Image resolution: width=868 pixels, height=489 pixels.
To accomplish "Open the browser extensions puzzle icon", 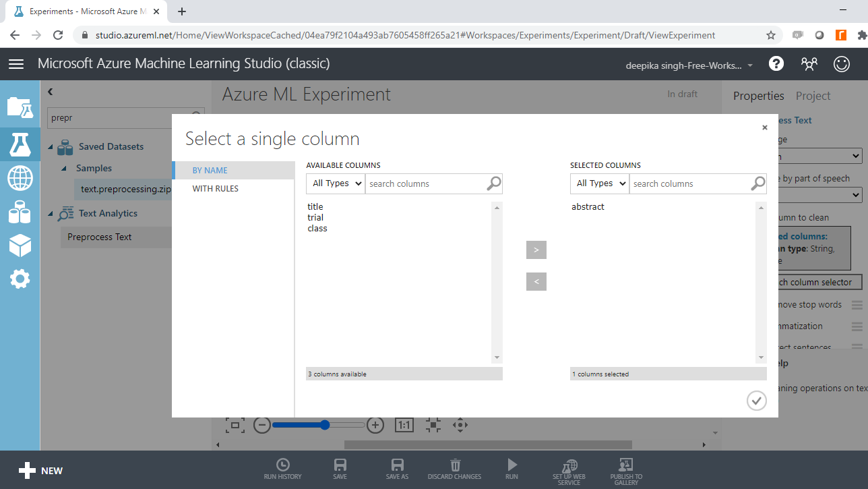I will 862,35.
